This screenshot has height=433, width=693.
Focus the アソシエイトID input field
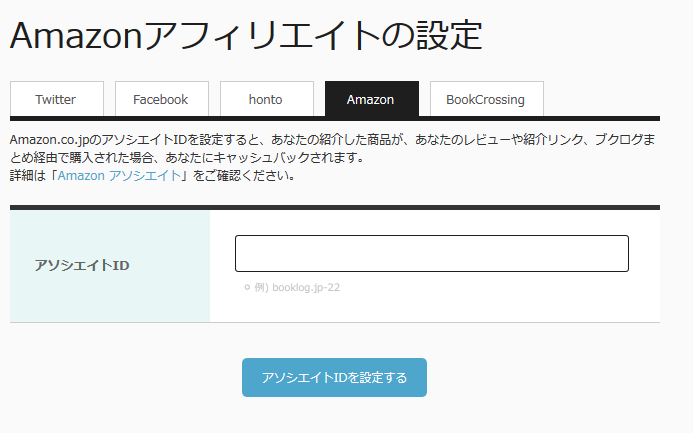(432, 254)
